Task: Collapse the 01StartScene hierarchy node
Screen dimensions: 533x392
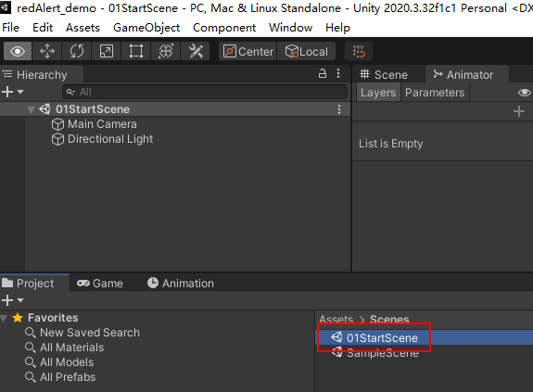Action: click(31, 109)
